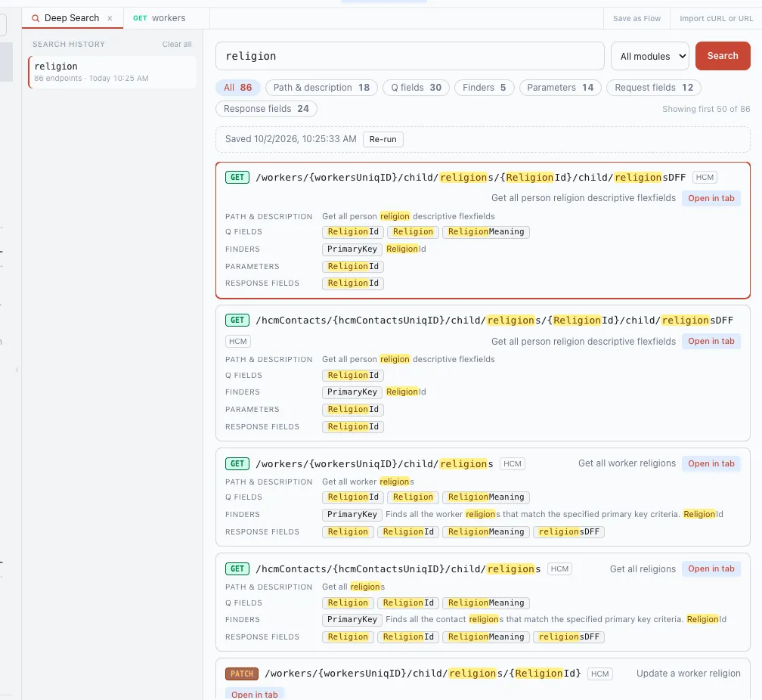Click PrimaryKey finder in Get all religions card
Viewport: 762px width, 700px height.
click(x=352, y=620)
